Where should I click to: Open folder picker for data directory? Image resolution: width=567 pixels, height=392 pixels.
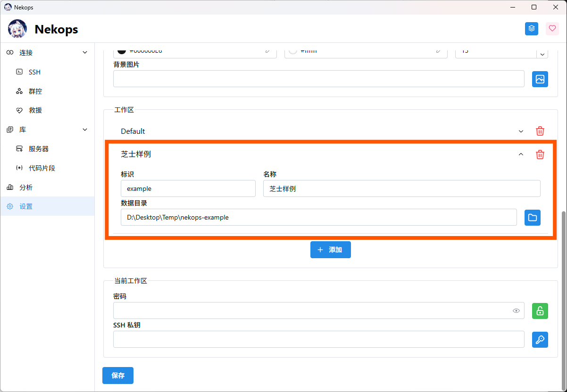(532, 217)
